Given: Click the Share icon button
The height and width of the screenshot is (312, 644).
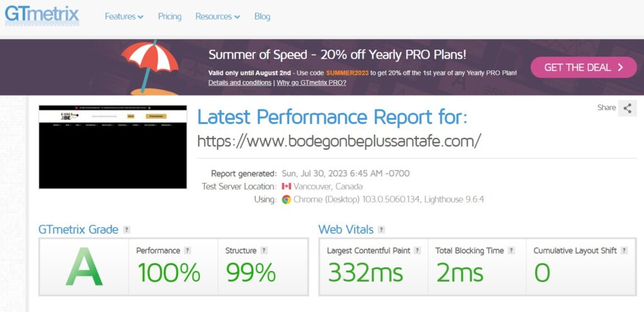Looking at the screenshot, I should [x=627, y=108].
